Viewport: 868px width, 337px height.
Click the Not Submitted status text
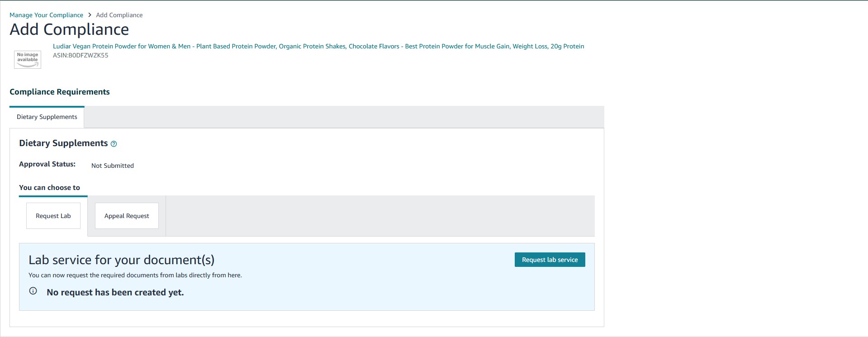(113, 166)
